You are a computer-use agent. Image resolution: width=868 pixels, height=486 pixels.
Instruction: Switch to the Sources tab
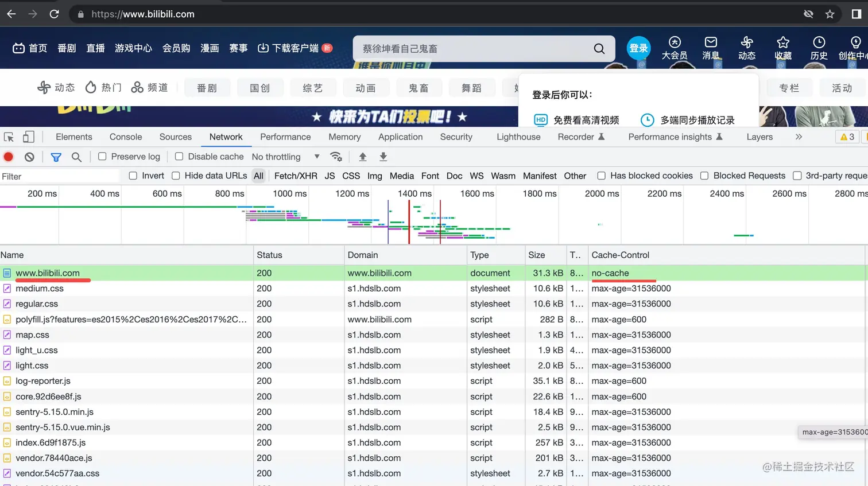[x=176, y=137]
